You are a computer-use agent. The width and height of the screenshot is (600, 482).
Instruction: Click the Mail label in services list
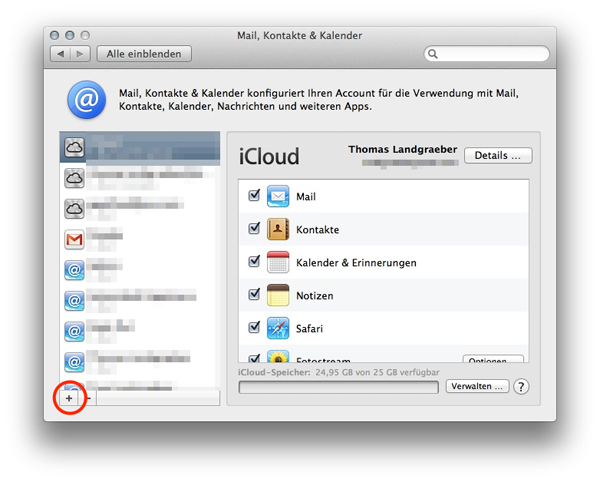click(x=306, y=197)
